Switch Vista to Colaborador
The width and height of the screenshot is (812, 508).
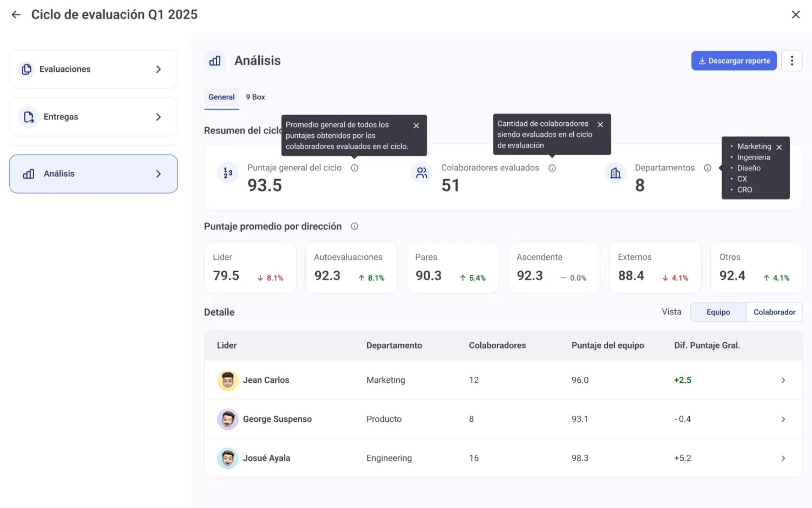(x=774, y=312)
